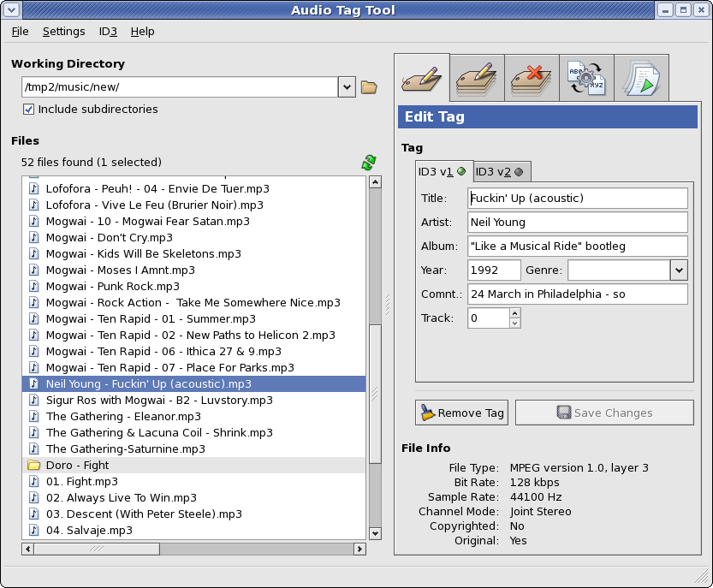713x588 pixels.
Task: Select Mogwai - Ten Rapid - 02 - New Paths to Helicon 2.mp3
Action: tap(193, 336)
